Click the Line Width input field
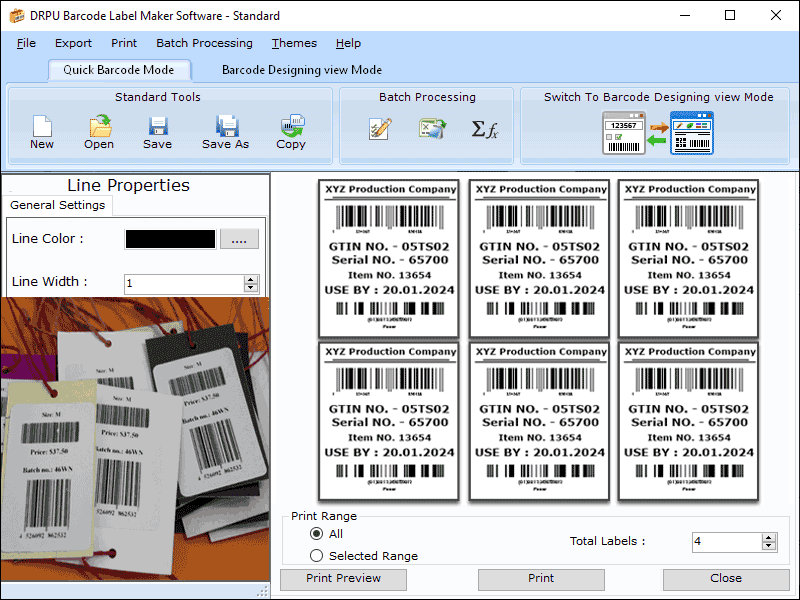 (x=184, y=284)
